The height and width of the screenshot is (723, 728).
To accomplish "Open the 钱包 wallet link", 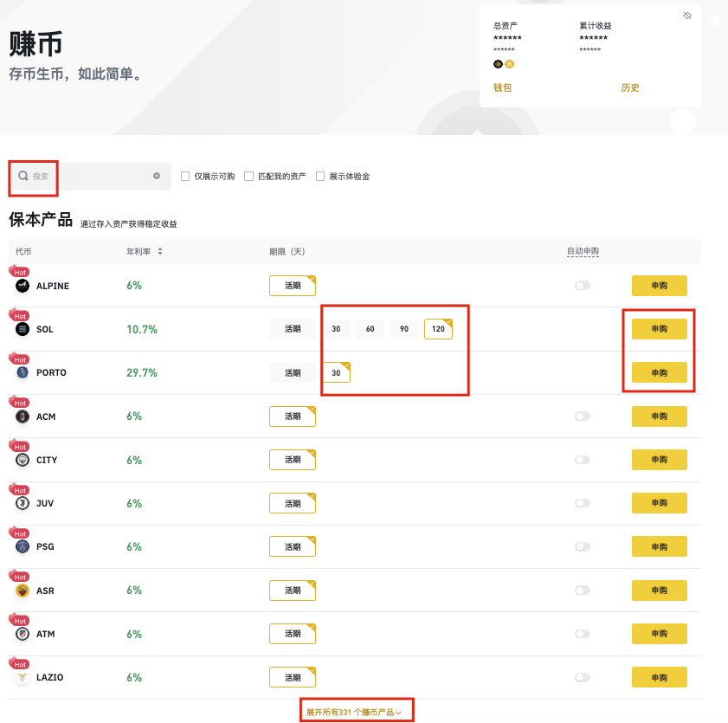I will 502,87.
